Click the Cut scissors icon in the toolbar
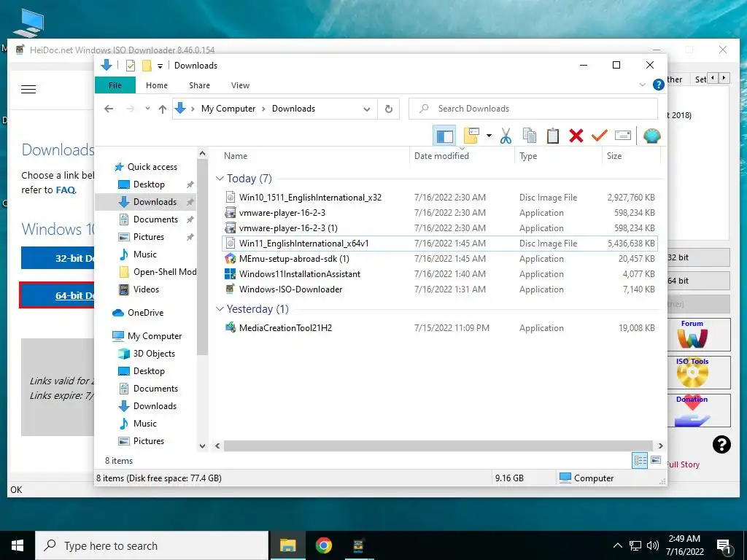 (x=506, y=136)
